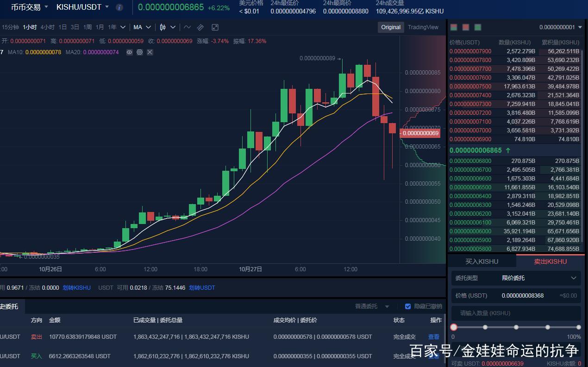Select 1日 interval
This screenshot has height=367, width=588.
point(63,27)
